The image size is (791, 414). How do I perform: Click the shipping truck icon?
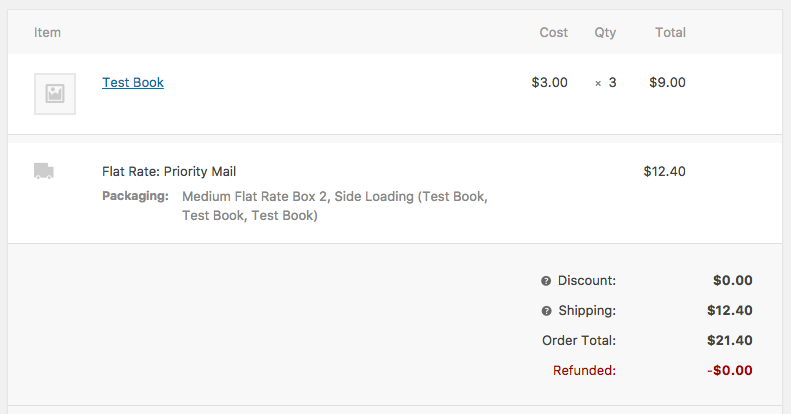pyautogui.click(x=44, y=171)
